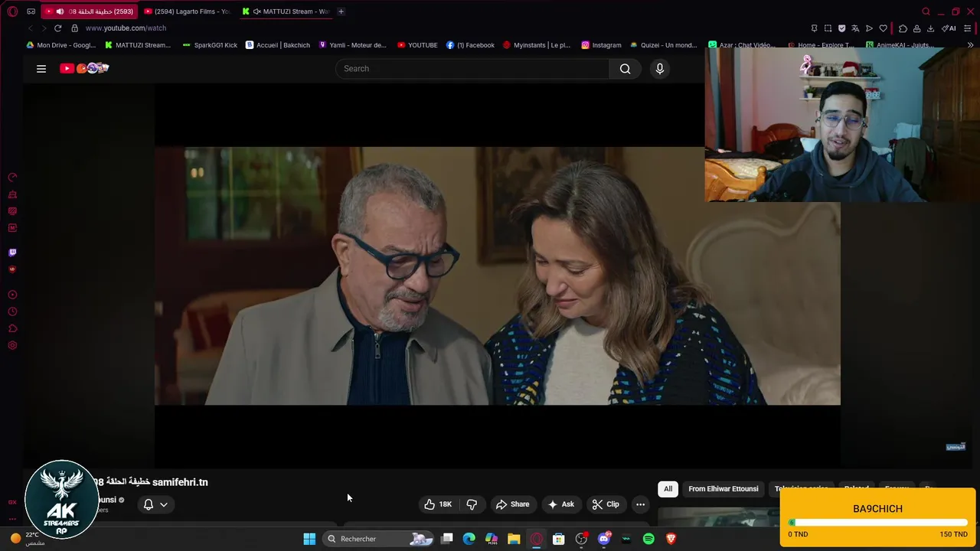Go back to previous page
Image resolution: width=980 pixels, height=551 pixels.
[31, 28]
